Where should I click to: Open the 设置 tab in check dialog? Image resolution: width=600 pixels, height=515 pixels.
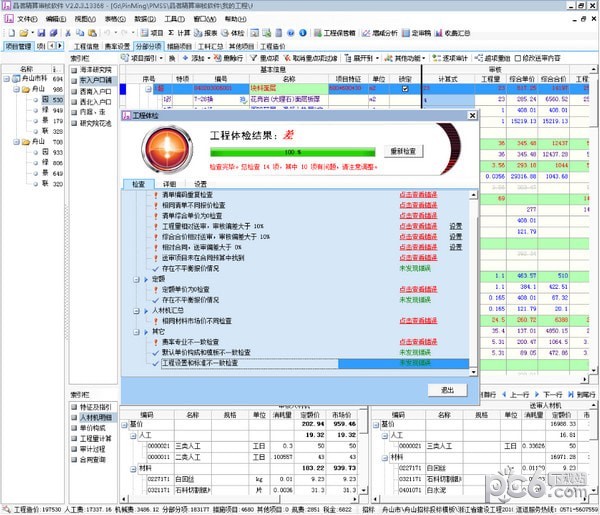201,185
